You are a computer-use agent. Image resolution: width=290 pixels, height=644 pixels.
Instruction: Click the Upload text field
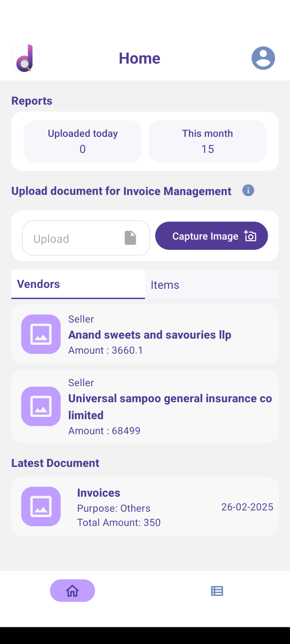(x=74, y=238)
